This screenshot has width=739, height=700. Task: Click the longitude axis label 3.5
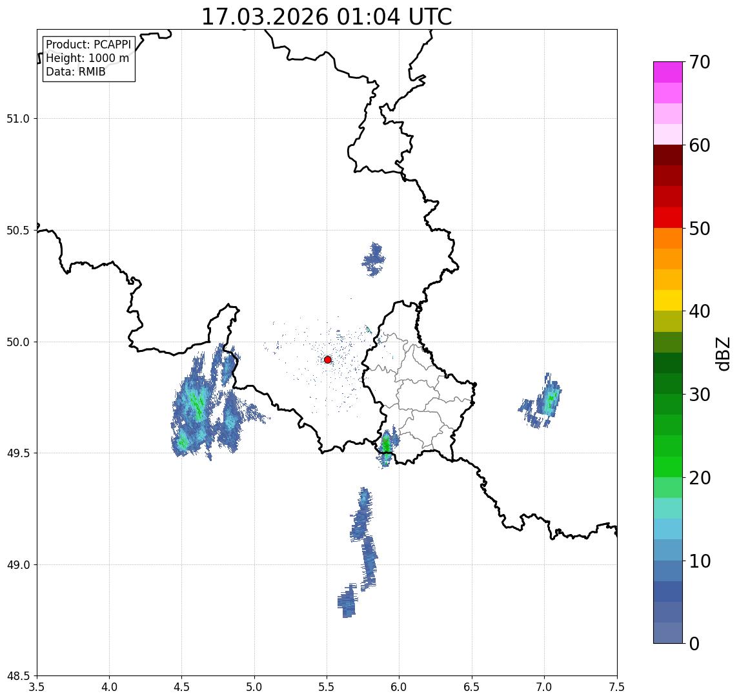pos(37,687)
